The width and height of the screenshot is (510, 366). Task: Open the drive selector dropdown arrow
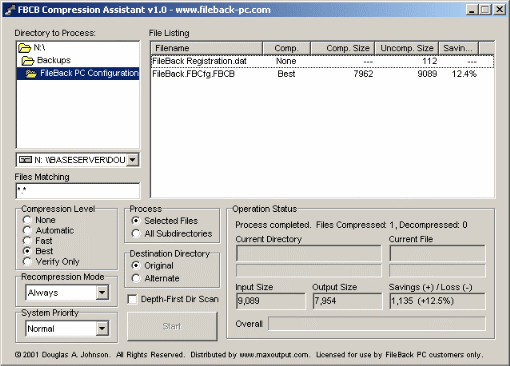click(133, 160)
